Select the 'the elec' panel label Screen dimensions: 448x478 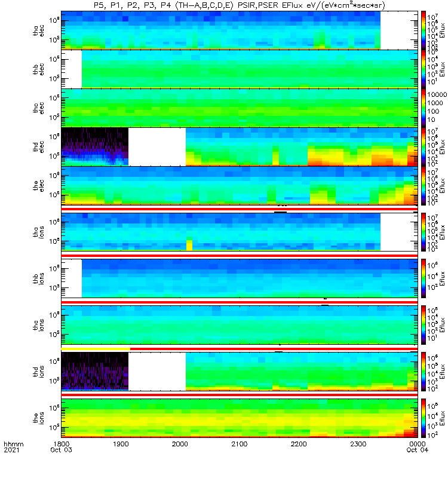point(38,185)
